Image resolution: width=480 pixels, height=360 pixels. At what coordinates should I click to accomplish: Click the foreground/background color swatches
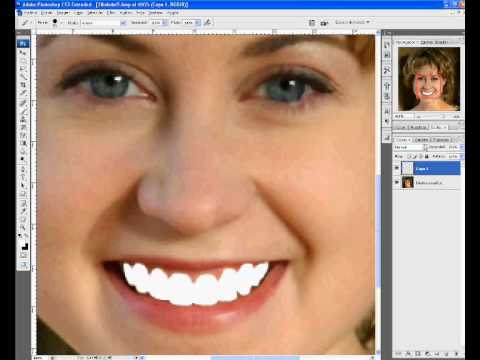click(24, 246)
